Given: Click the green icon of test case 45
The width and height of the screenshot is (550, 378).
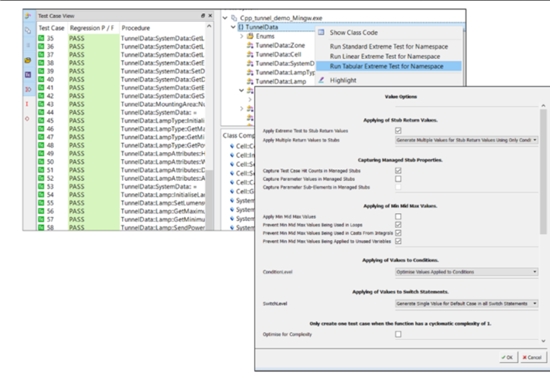Looking at the screenshot, I should point(41,120).
